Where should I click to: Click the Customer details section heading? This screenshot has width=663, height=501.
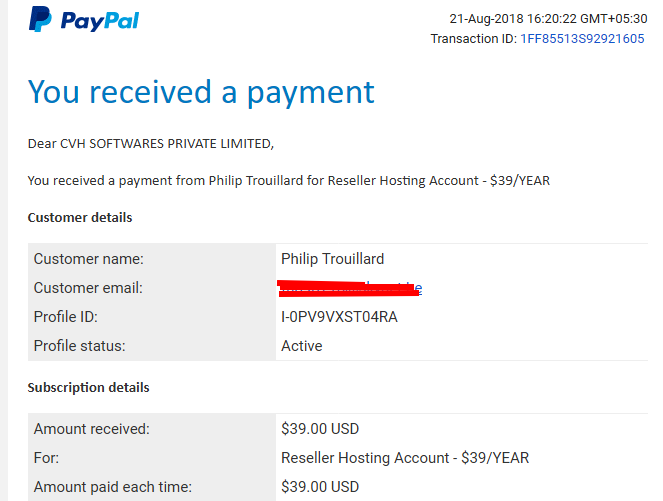click(x=80, y=217)
